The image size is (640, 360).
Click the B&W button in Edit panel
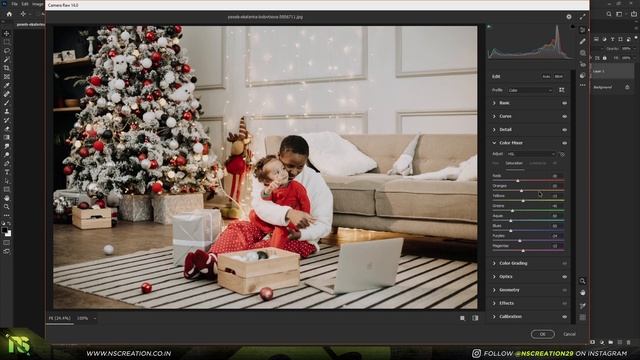559,76
